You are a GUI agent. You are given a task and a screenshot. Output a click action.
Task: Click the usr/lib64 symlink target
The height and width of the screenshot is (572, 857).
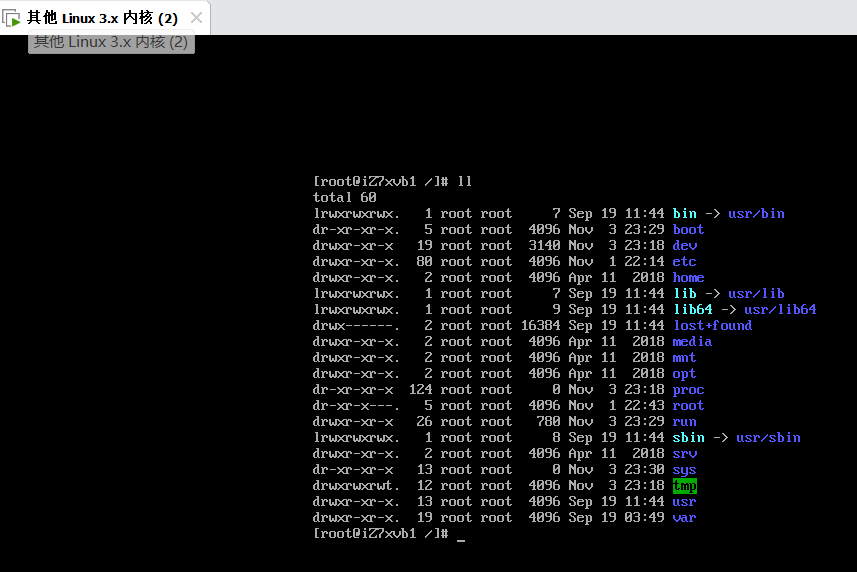coord(780,309)
